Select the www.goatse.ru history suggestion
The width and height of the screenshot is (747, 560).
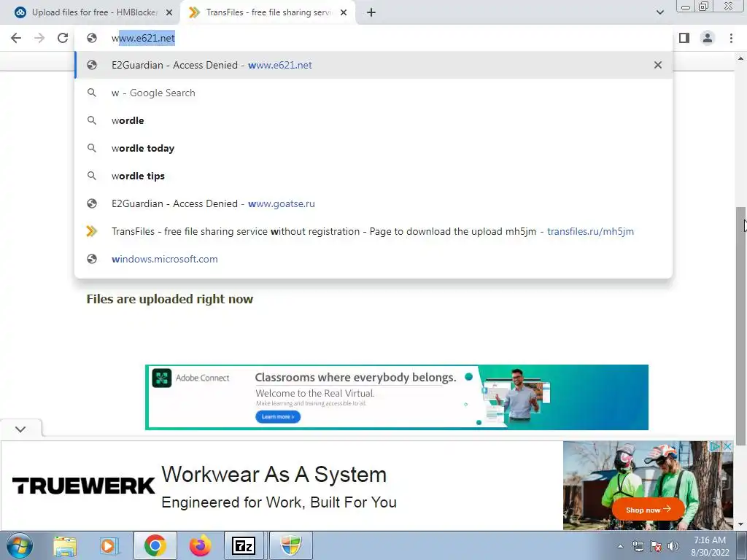point(373,203)
